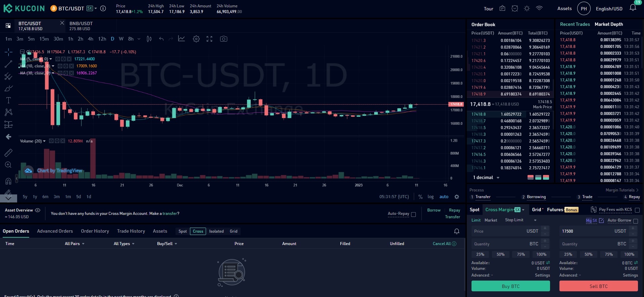Switch to the Spot trading tab
This screenshot has height=297, width=644.
pyautogui.click(x=475, y=210)
